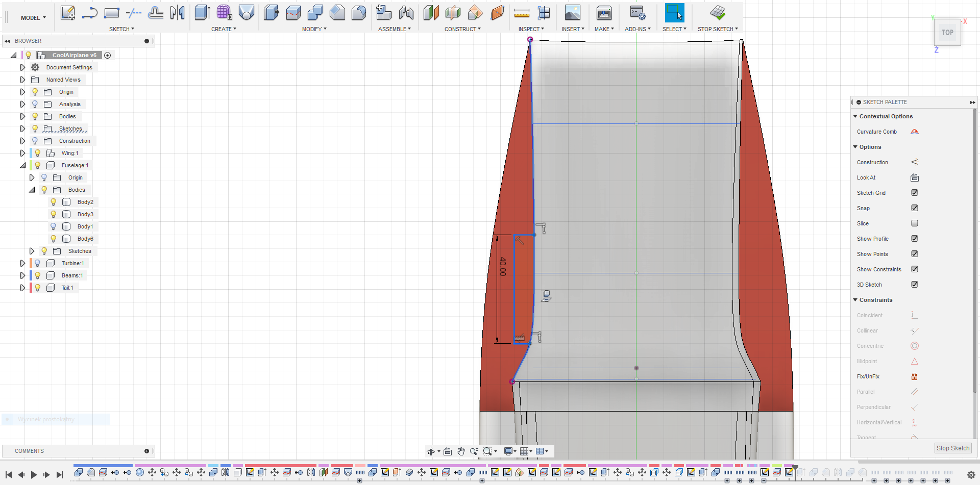Open the INSPECT menu
Image resolution: width=980 pixels, height=485 pixels.
[x=531, y=29]
